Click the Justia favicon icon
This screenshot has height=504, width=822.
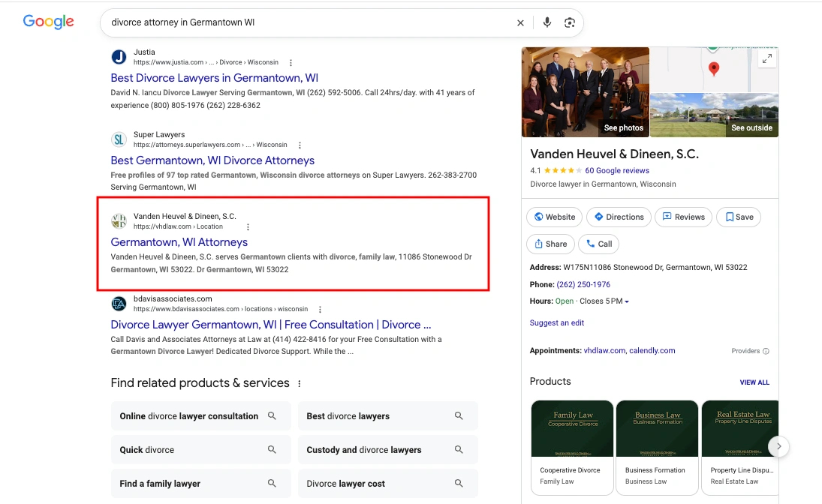(x=119, y=56)
